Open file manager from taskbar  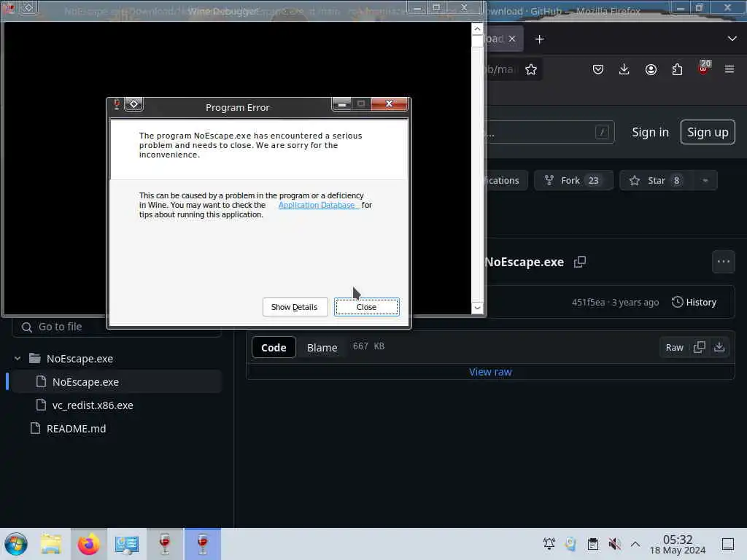click(50, 544)
